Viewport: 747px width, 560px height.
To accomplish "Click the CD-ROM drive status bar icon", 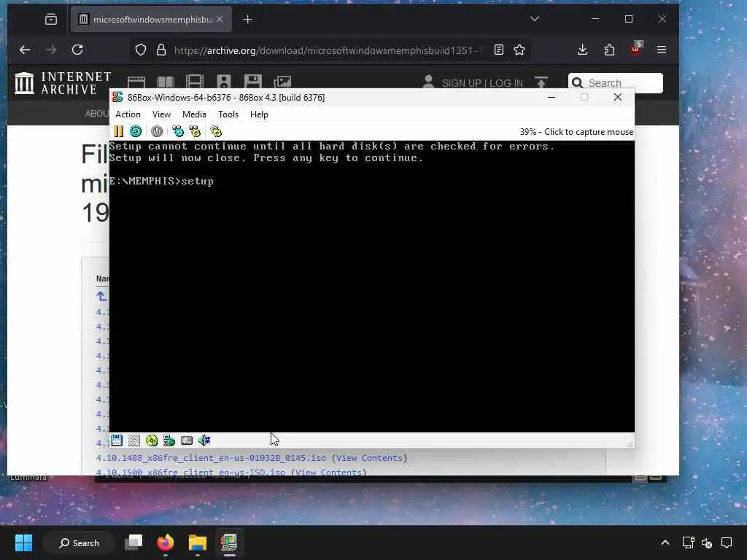I will click(x=152, y=440).
